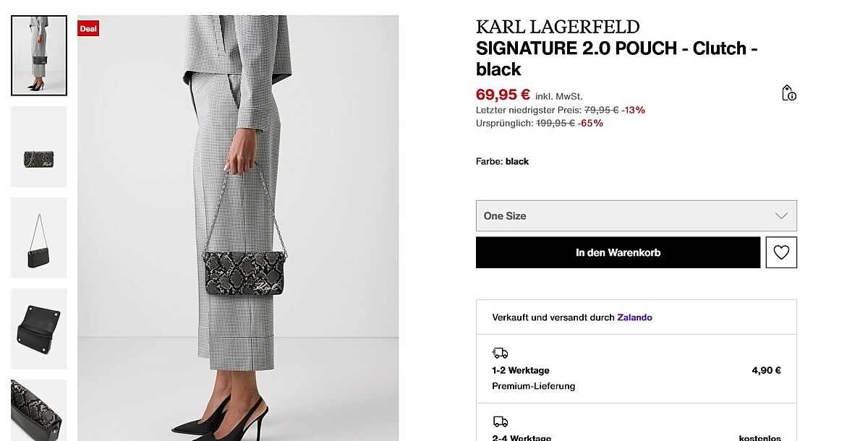Click the 69,95 € sale price
The width and height of the screenshot is (868, 441).
(503, 95)
